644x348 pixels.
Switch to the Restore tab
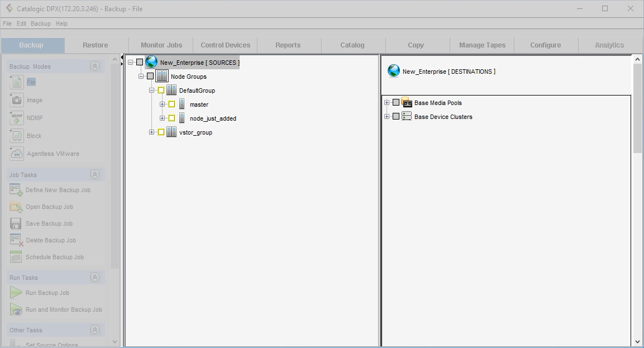96,45
